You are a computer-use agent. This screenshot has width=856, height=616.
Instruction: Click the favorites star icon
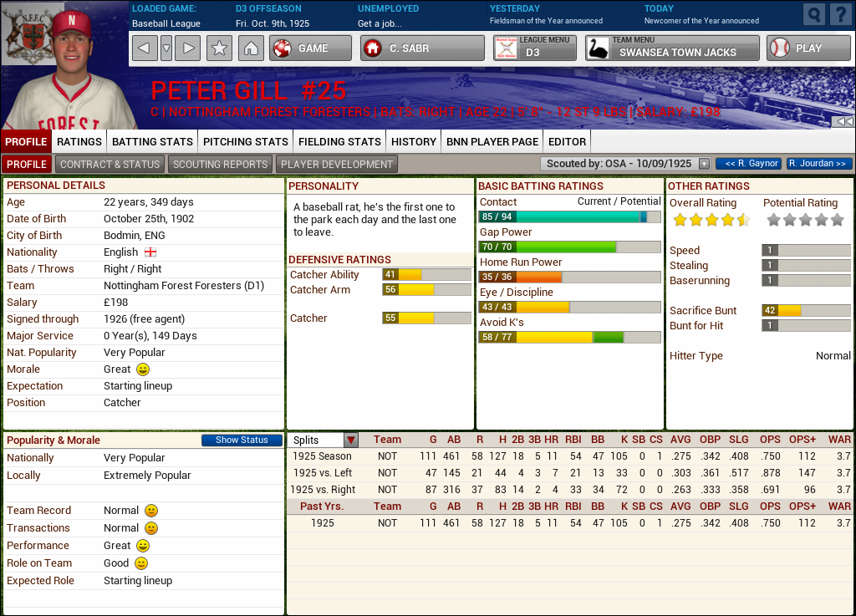pyautogui.click(x=218, y=48)
